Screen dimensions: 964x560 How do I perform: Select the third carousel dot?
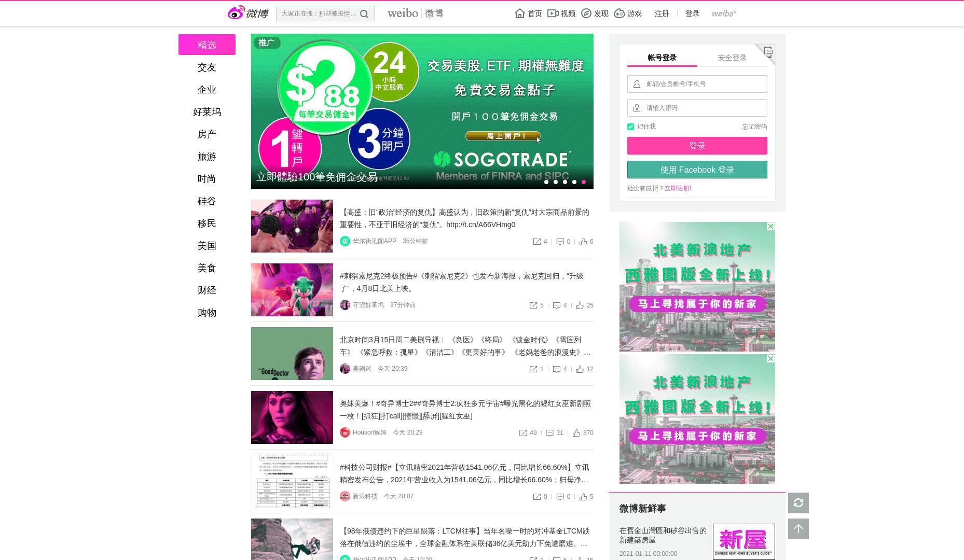(565, 182)
